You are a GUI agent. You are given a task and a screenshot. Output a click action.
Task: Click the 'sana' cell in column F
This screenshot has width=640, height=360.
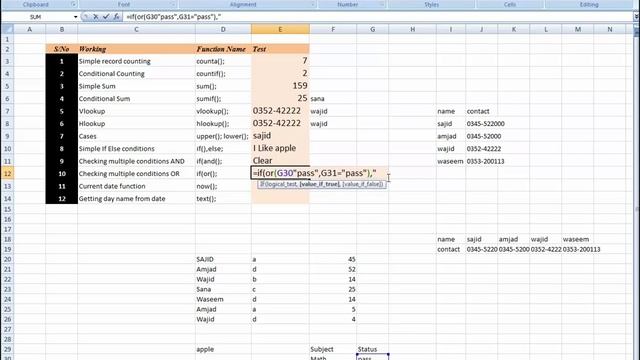333,98
